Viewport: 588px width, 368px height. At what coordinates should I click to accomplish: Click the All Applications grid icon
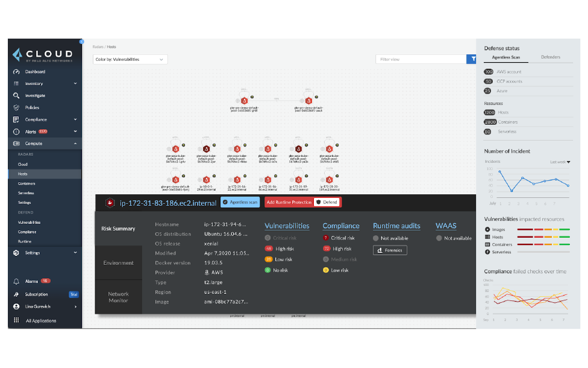(17, 321)
